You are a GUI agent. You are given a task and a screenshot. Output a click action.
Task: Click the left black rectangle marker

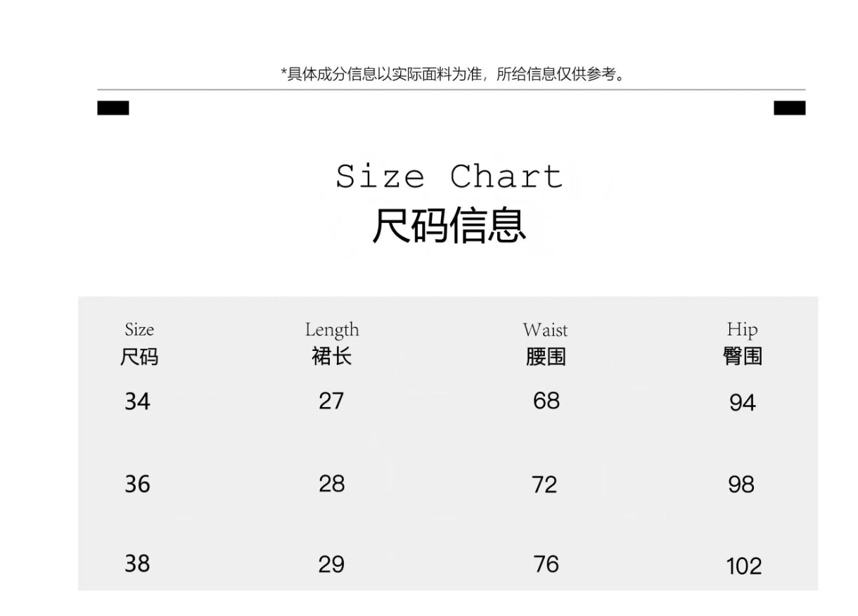113,108
